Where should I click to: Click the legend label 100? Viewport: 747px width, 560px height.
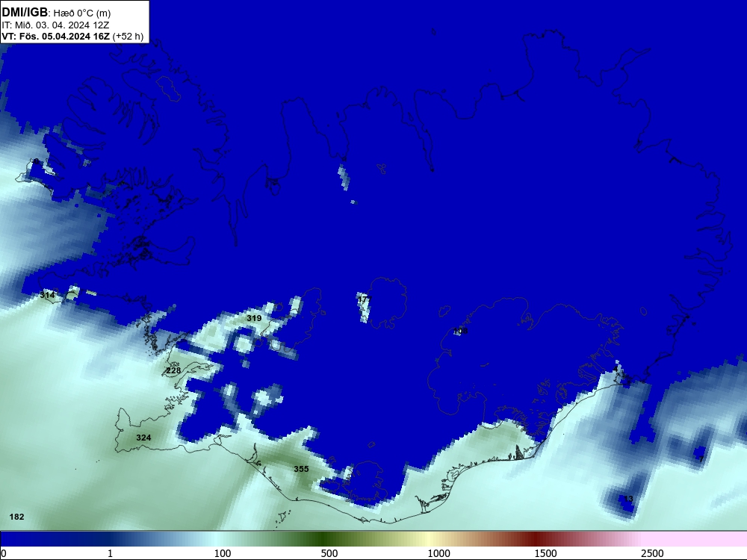(223, 553)
